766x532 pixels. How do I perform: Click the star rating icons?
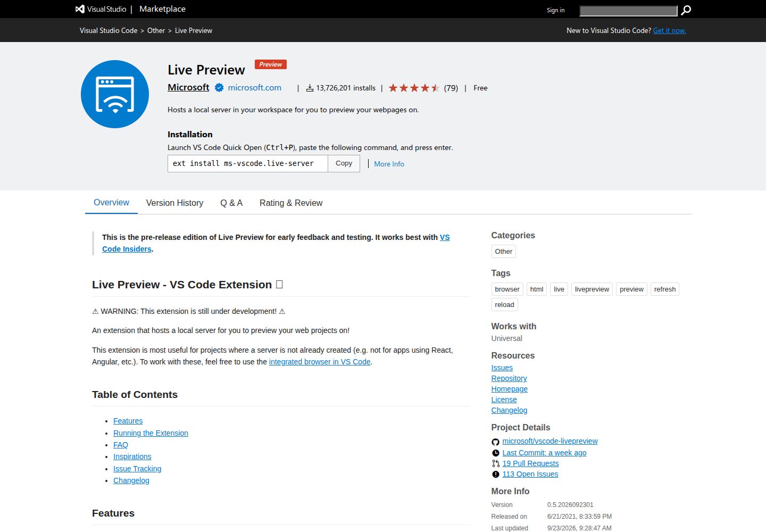click(414, 88)
